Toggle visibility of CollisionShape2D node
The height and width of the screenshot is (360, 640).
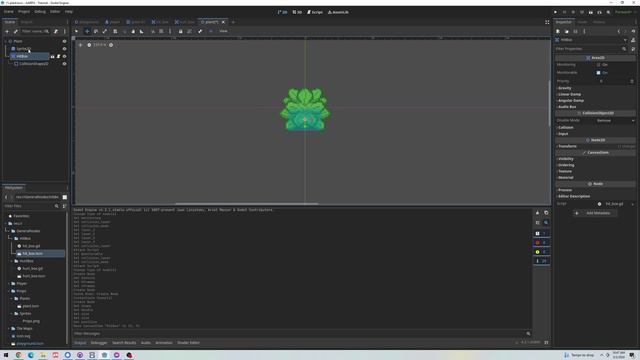click(x=64, y=64)
